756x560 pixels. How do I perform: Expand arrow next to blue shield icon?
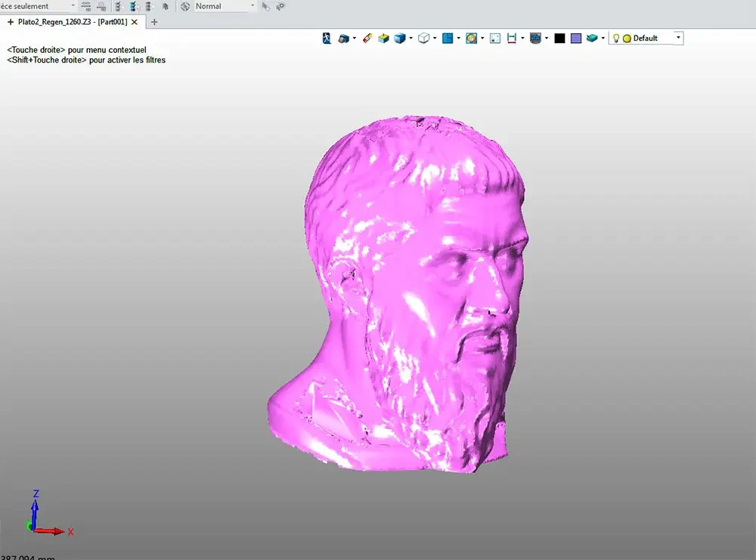click(547, 38)
